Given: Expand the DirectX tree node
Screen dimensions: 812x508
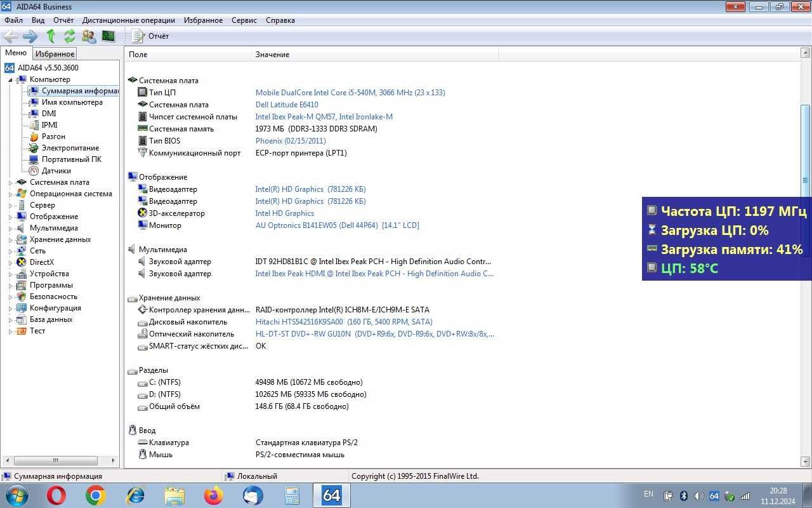Looking at the screenshot, I should pos(10,263).
